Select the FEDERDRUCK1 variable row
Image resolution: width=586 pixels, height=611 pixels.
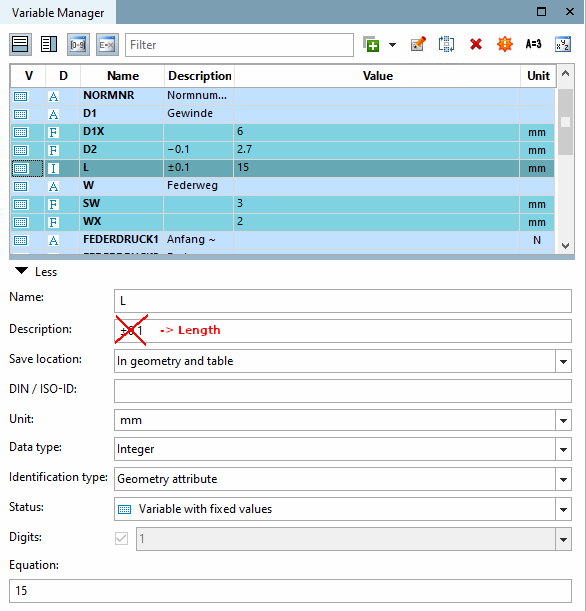(282, 240)
